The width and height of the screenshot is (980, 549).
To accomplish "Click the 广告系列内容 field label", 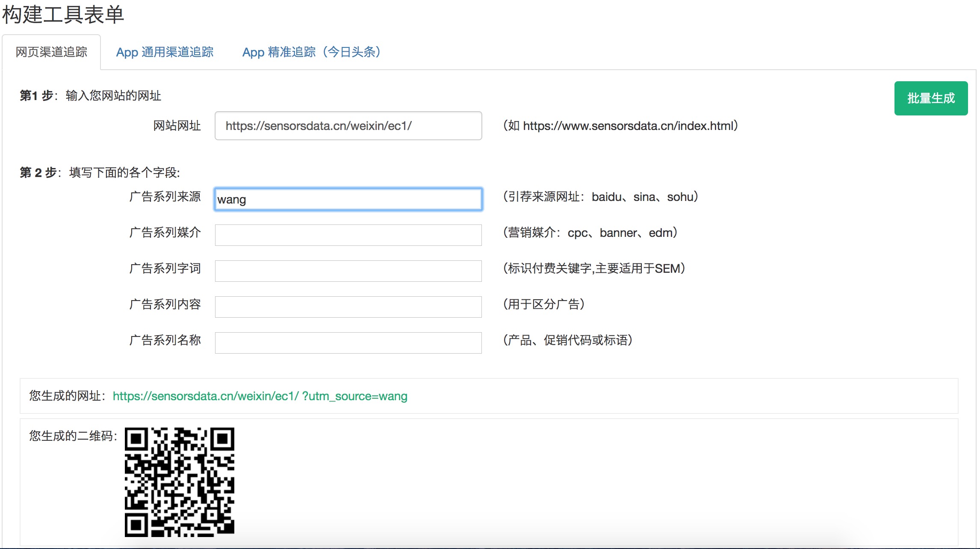I will point(165,304).
